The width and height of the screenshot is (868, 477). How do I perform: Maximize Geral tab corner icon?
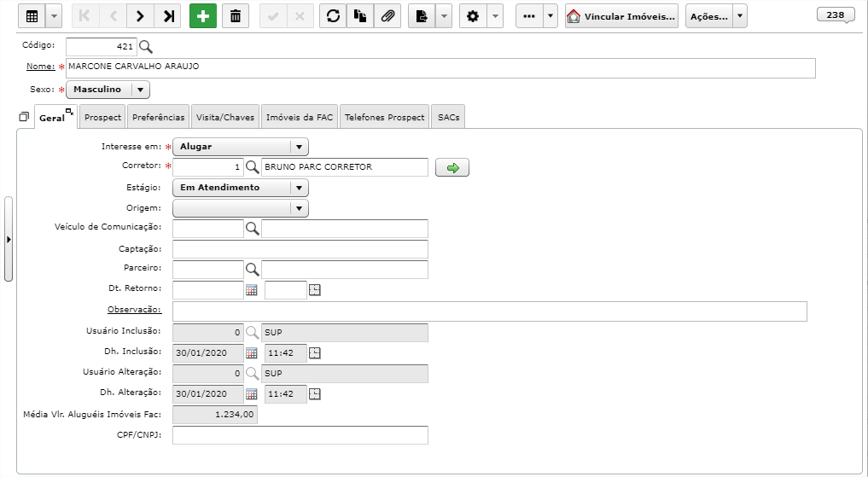coord(69,112)
